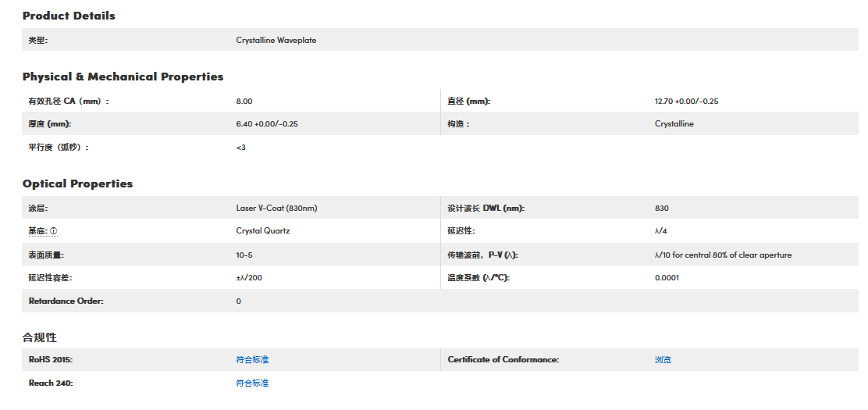The image size is (868, 410).
Task: Click the Laser V-Coat (830nm) coating value
Action: pos(276,209)
